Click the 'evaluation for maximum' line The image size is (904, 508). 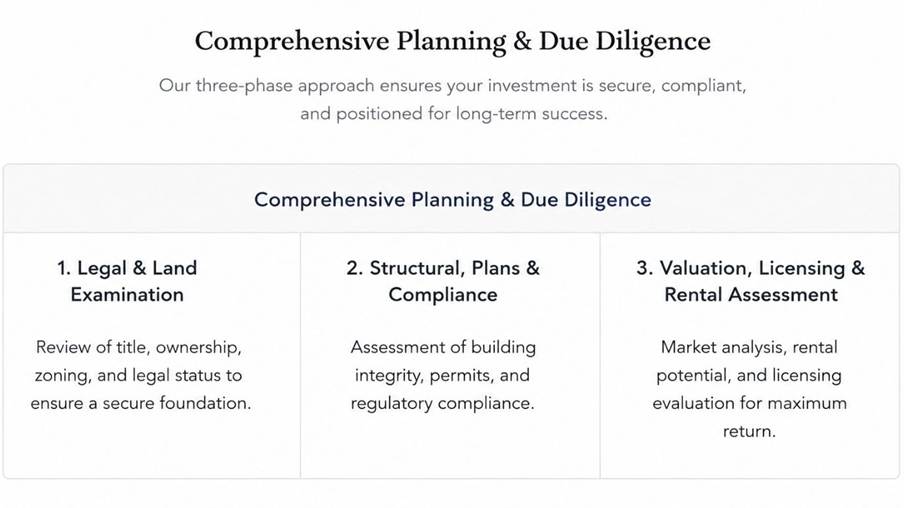click(x=749, y=403)
